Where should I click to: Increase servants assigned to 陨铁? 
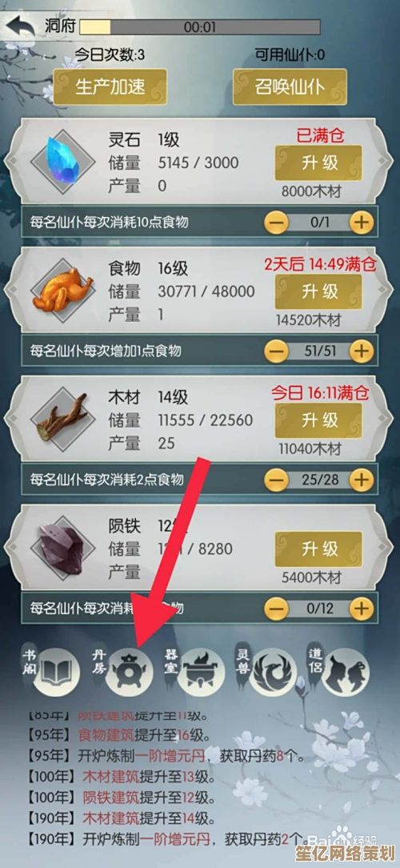pos(362,609)
